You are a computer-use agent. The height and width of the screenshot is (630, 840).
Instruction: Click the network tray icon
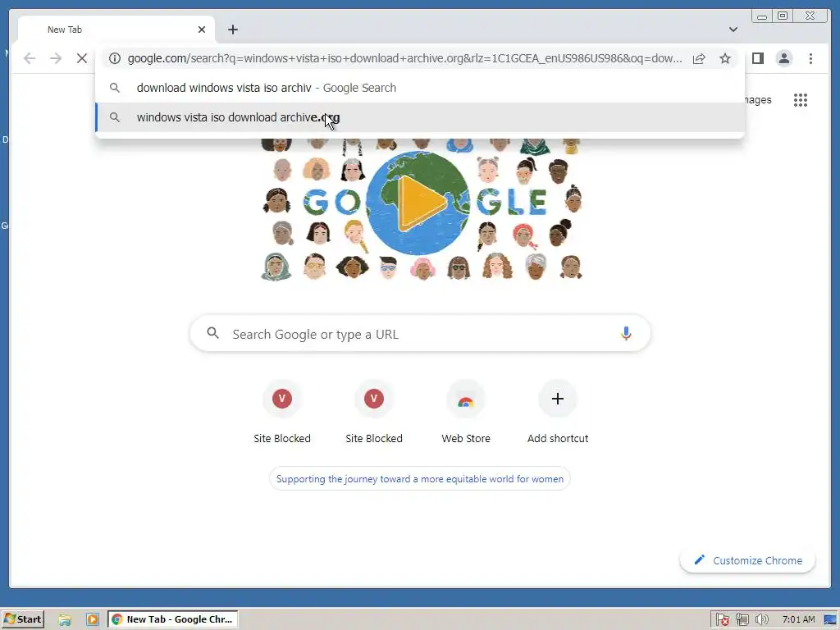(x=742, y=620)
